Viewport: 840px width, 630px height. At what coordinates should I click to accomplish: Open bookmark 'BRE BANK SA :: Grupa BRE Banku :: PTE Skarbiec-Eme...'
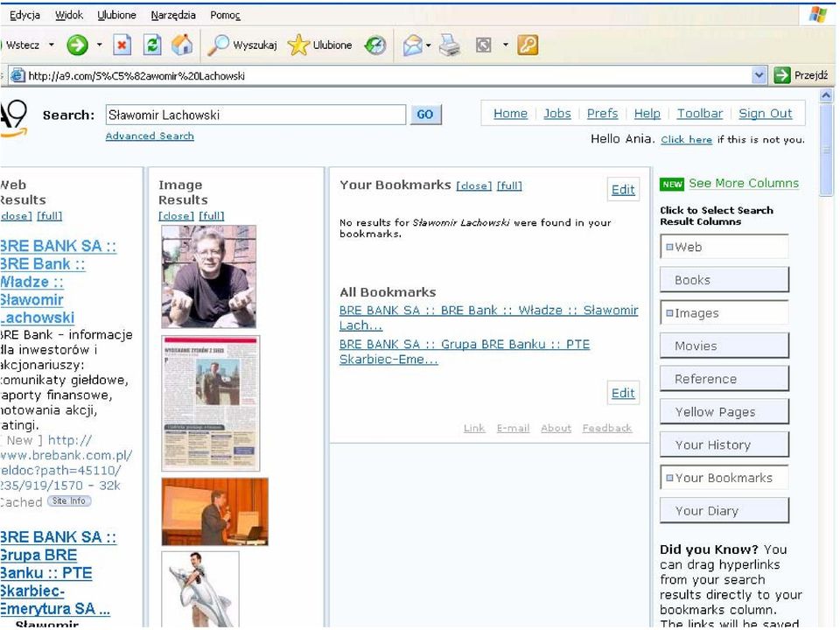click(465, 352)
